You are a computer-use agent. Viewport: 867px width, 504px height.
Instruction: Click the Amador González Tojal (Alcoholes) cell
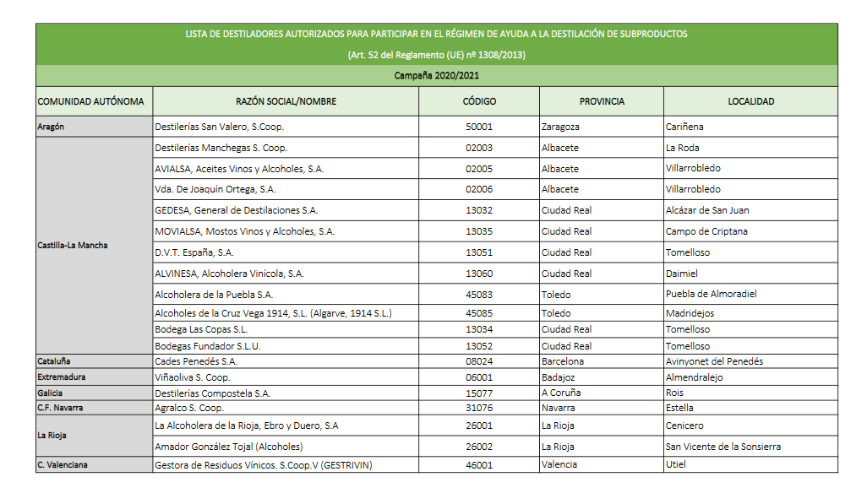[x=286, y=447]
